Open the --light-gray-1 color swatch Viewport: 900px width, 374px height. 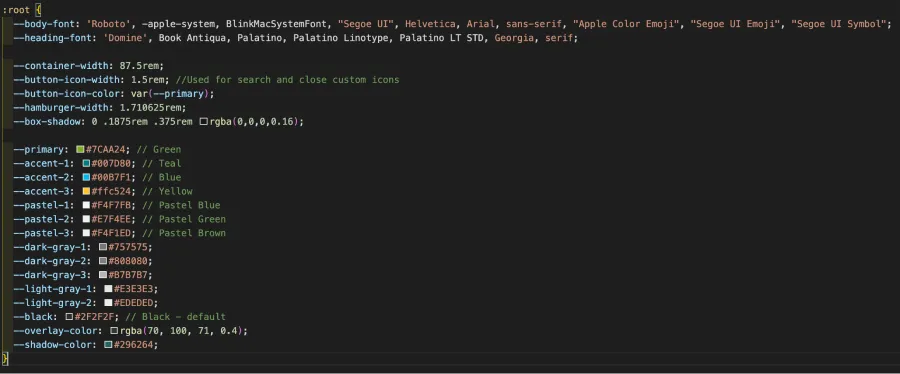pyautogui.click(x=108, y=289)
